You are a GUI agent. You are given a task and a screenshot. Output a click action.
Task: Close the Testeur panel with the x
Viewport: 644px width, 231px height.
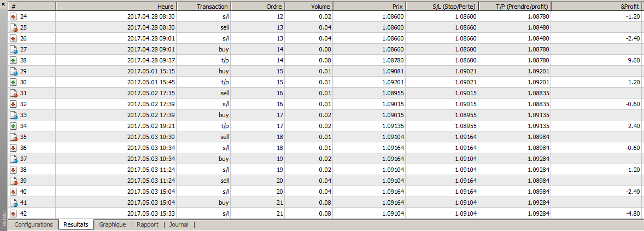(3, 3)
